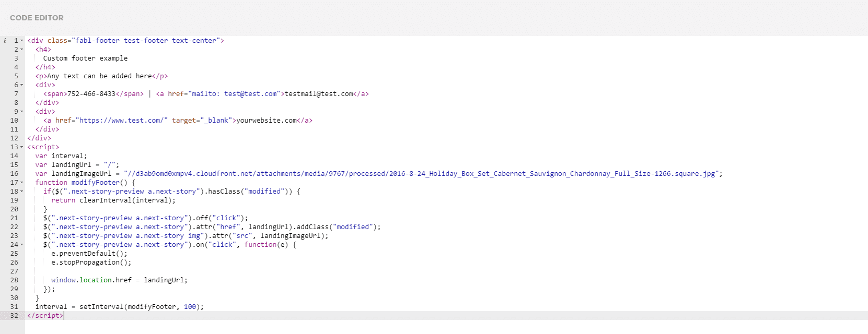Click the text 'Custom footer example'

85,58
